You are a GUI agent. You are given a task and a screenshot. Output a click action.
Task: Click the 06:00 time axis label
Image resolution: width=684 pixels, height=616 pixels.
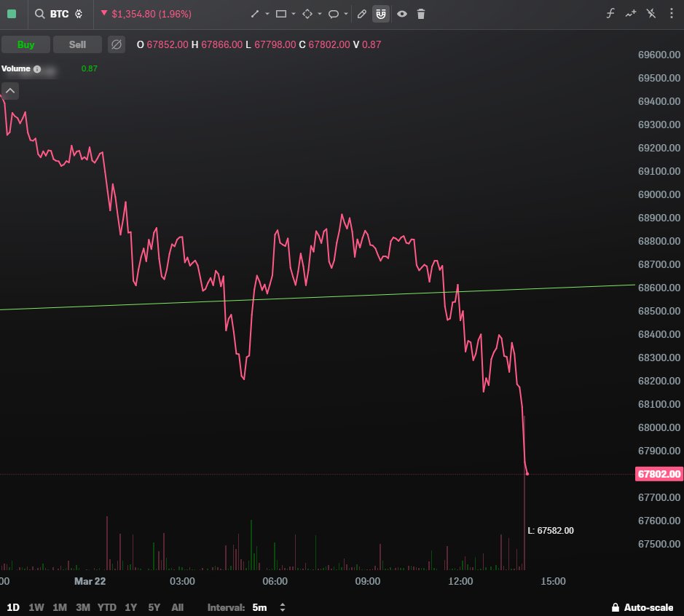pos(275,581)
